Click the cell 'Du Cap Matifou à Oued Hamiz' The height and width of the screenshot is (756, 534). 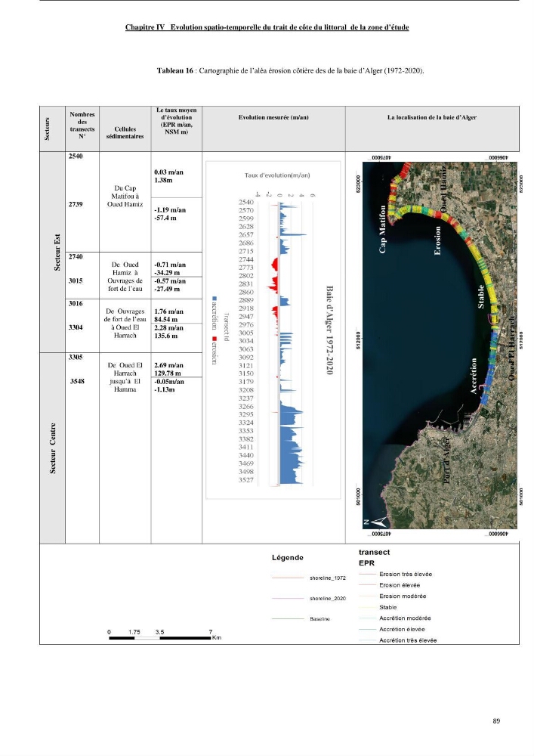125,197
